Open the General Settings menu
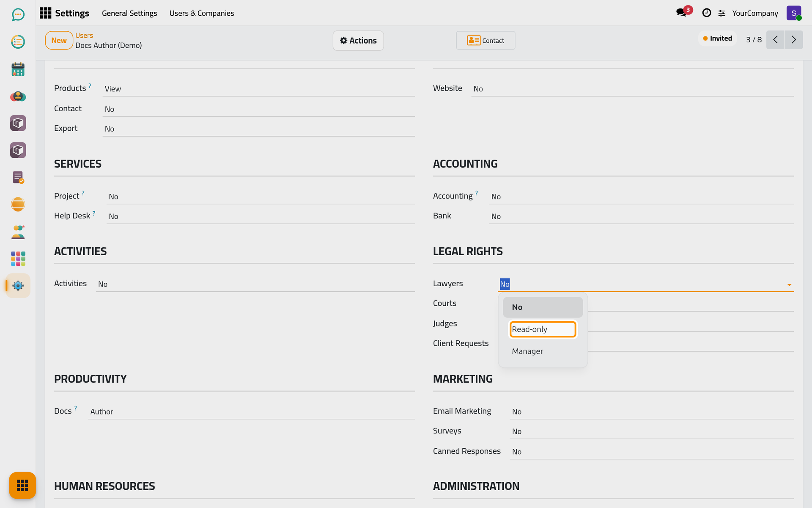Screen dimensions: 812x508 coord(129,13)
